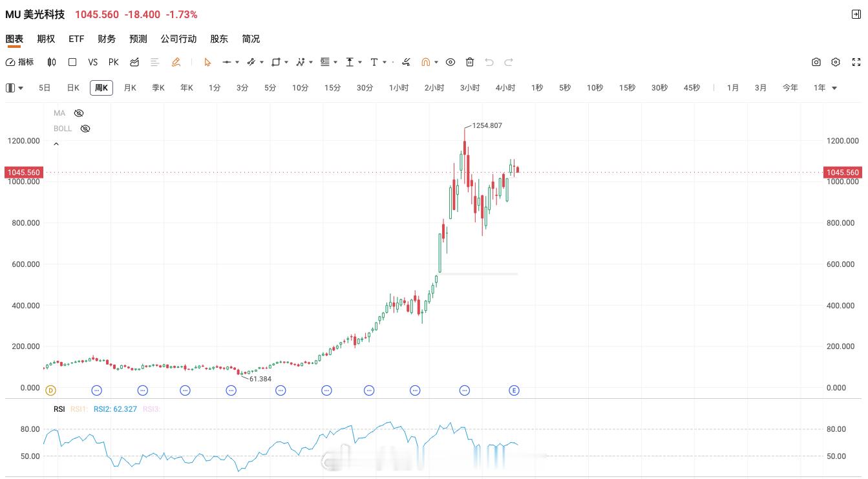Select the 月K timeframe

tap(130, 88)
